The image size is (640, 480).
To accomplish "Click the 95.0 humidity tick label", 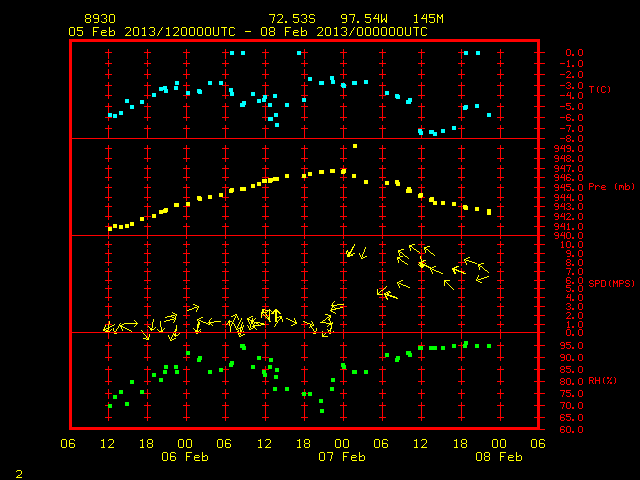I will click(x=571, y=346).
